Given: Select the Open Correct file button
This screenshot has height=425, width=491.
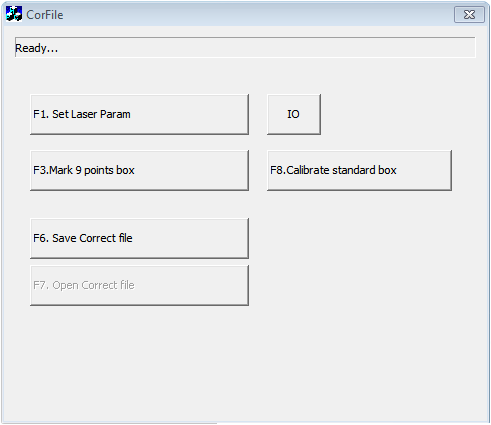Looking at the screenshot, I should (x=139, y=285).
